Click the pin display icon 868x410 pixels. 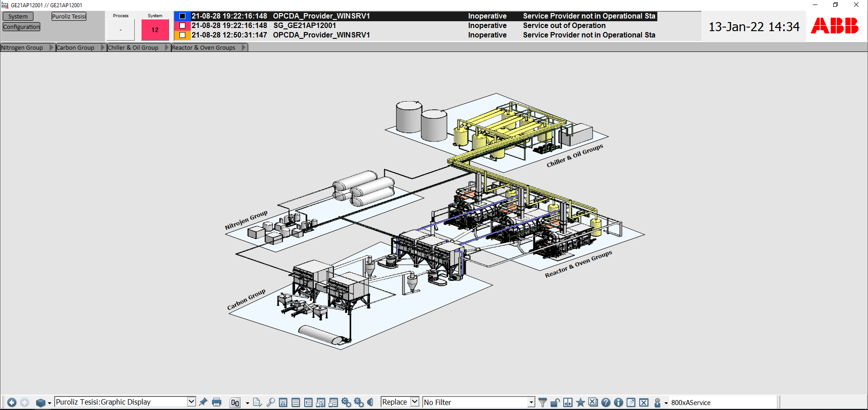tap(203, 402)
